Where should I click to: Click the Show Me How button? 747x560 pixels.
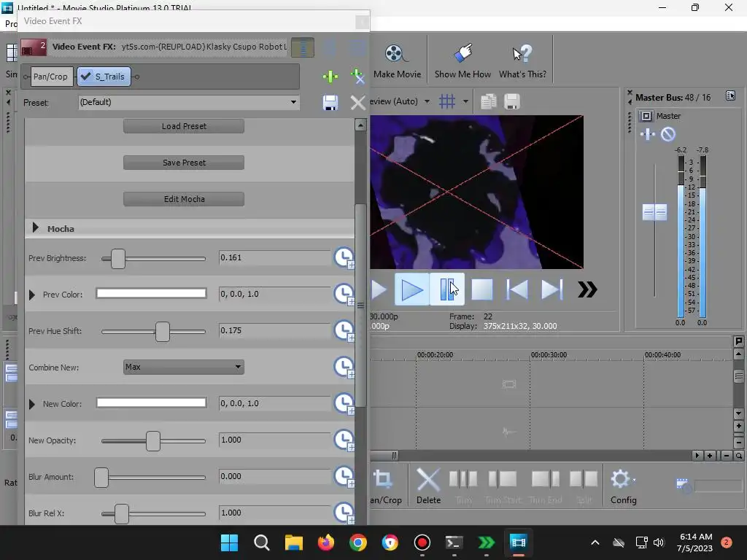pos(462,61)
